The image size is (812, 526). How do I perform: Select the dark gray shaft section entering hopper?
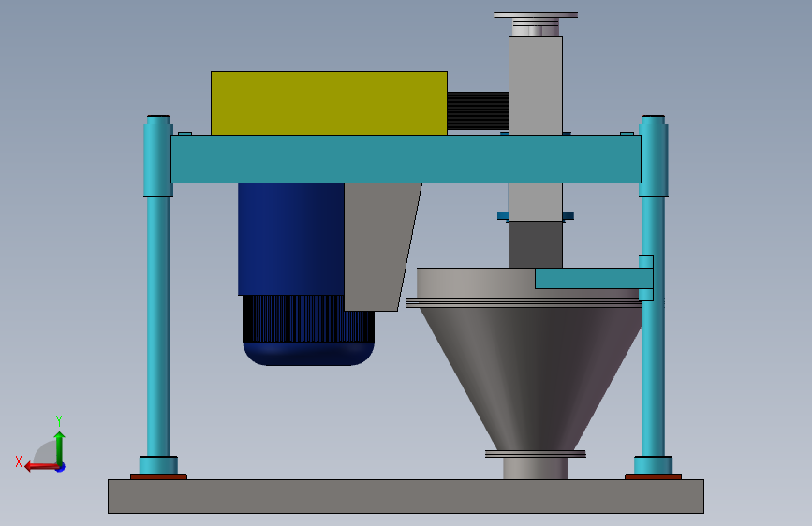(536, 244)
